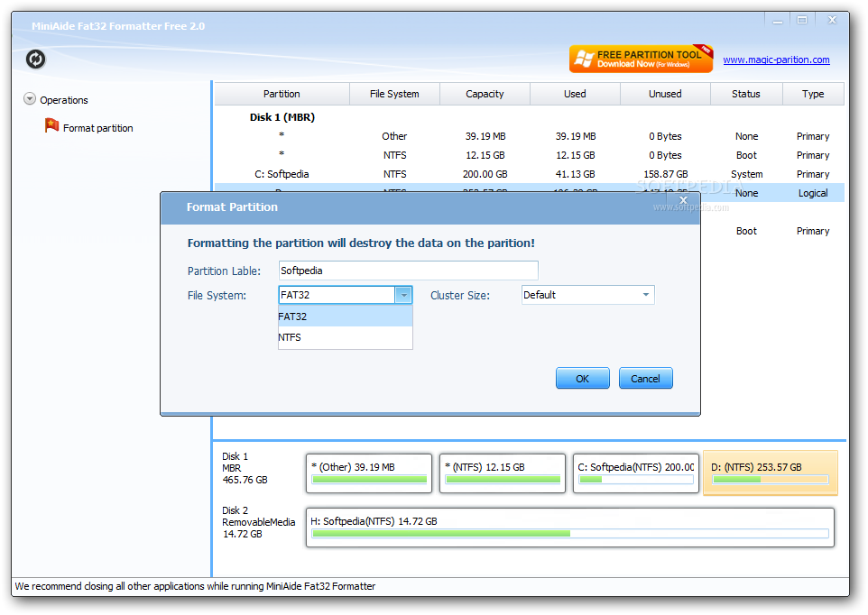Image resolution: width=868 pixels, height=615 pixels.
Task: Select the H: Softpedia(NTFS) 14.72 GB block
Action: click(x=569, y=528)
